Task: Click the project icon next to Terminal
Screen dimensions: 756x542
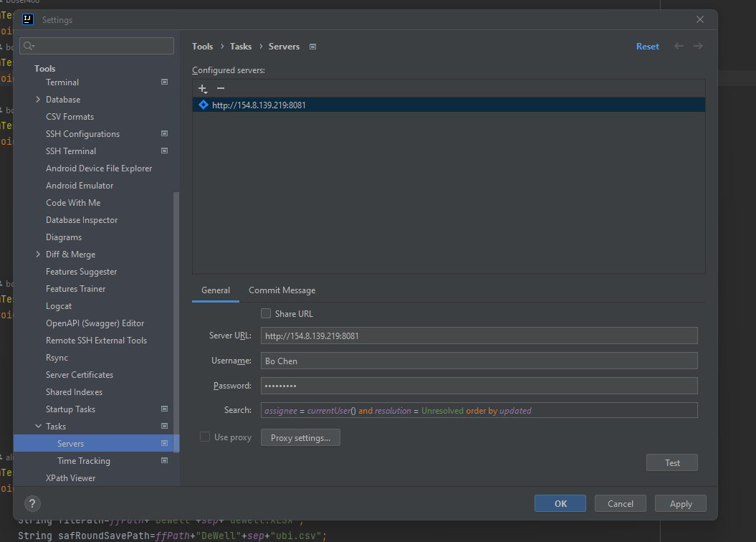Action: point(164,82)
